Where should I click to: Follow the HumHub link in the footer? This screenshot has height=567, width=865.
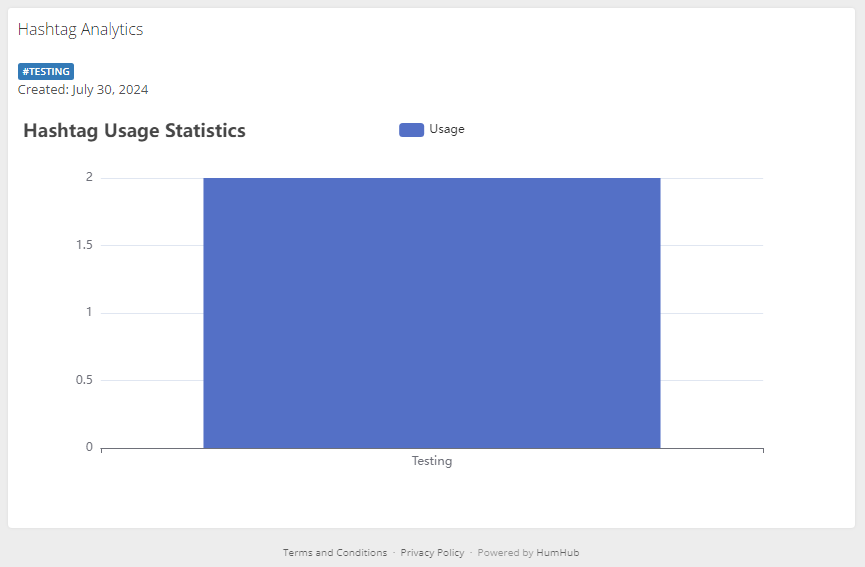pos(557,553)
